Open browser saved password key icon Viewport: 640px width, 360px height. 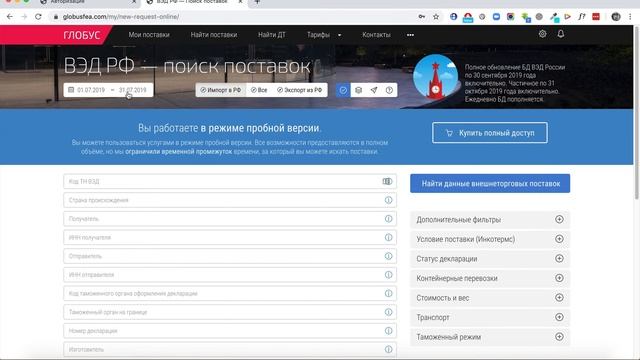coord(422,17)
